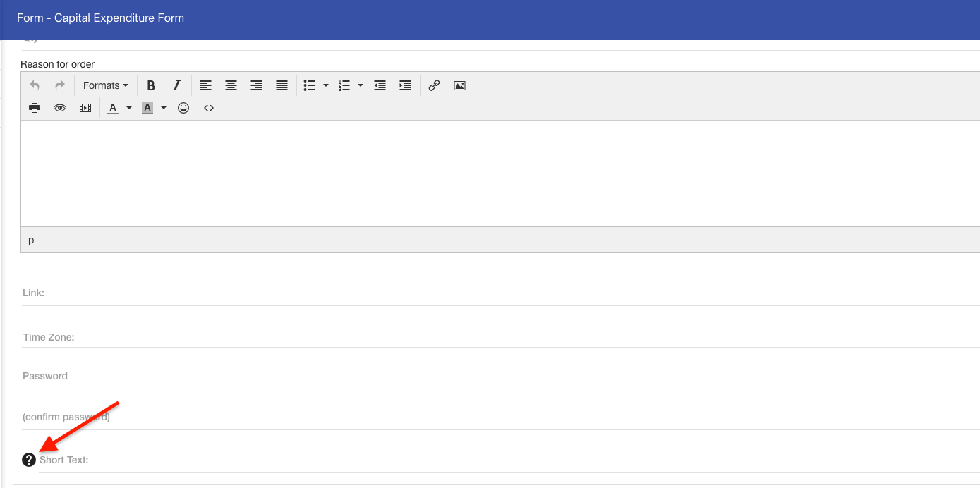Toggle center text alignment
This screenshot has height=488, width=980.
[231, 85]
